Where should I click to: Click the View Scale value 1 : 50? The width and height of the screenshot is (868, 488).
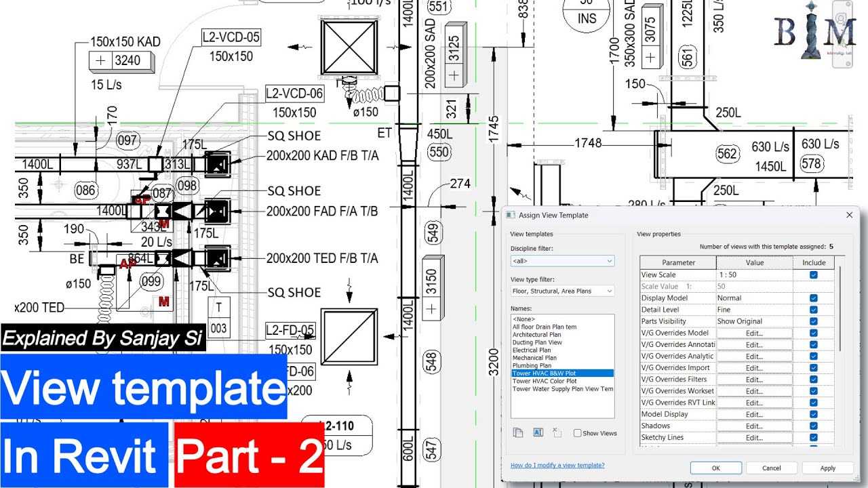tap(755, 275)
